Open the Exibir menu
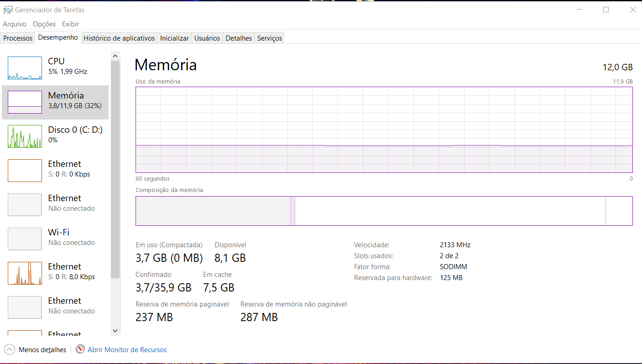The width and height of the screenshot is (642, 364). [71, 24]
